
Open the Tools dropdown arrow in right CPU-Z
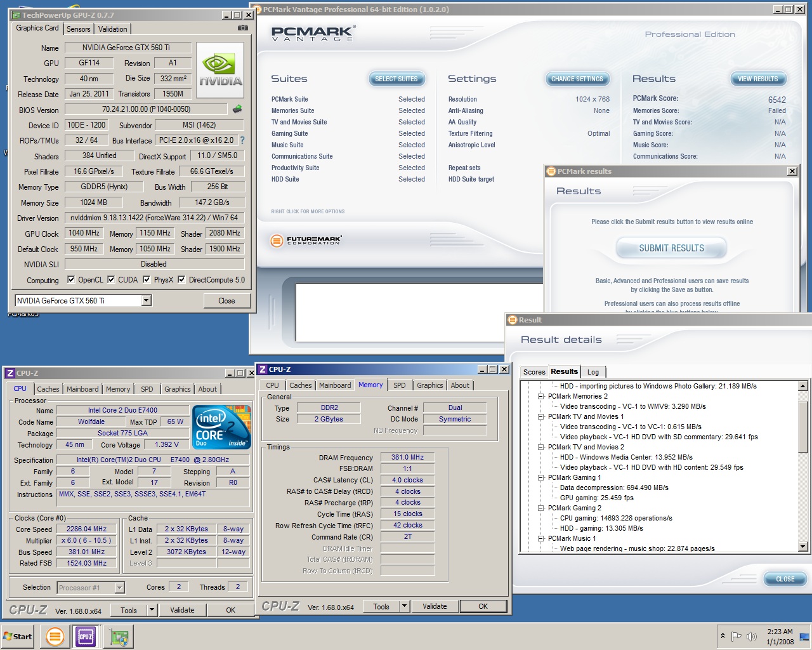[x=404, y=606]
